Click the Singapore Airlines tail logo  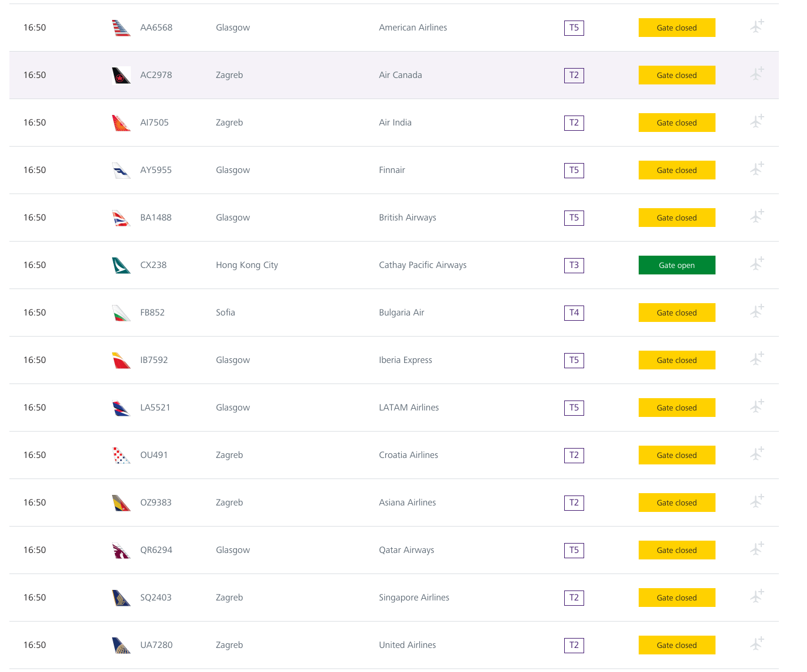coord(121,598)
